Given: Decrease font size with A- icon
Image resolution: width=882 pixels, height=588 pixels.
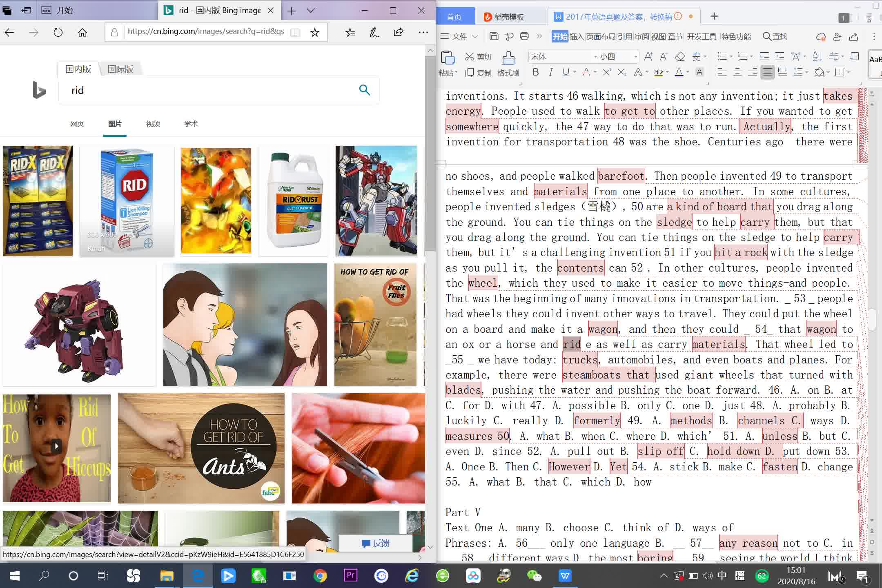Looking at the screenshot, I should pos(664,56).
